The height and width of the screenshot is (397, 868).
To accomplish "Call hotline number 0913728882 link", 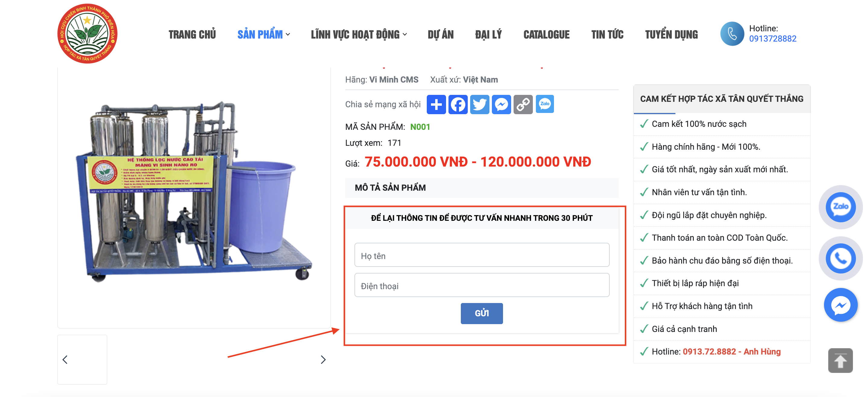I will coord(772,39).
